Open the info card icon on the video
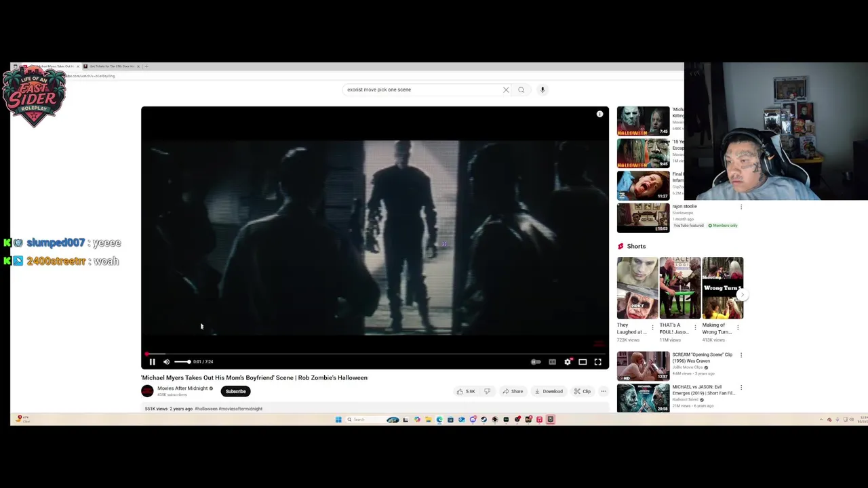This screenshot has width=868, height=488. pyautogui.click(x=599, y=114)
